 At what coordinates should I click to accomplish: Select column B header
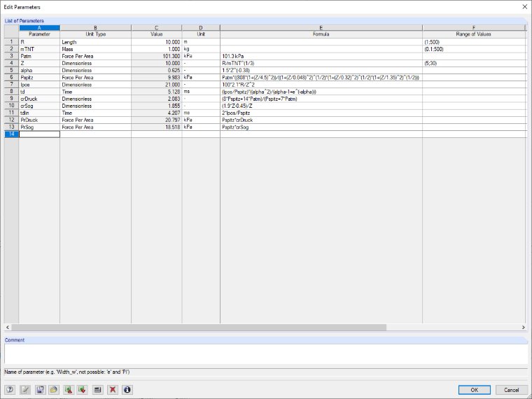point(95,28)
